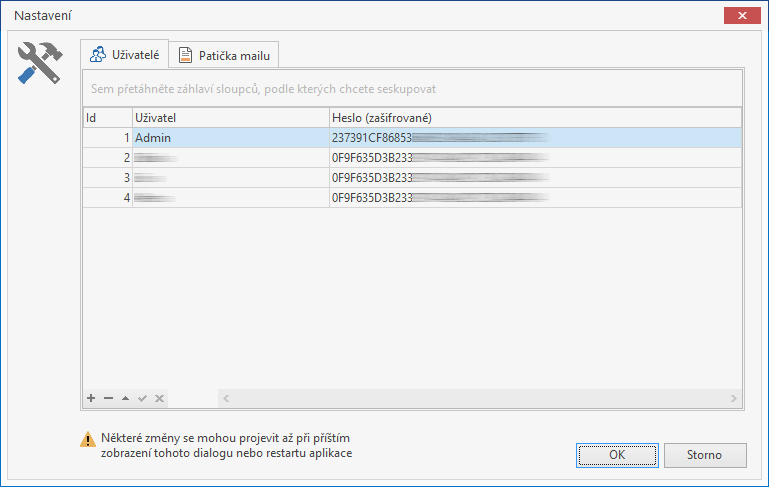The image size is (769, 487).
Task: Click the wrench and screwdriver settings icon
Action: (x=41, y=63)
